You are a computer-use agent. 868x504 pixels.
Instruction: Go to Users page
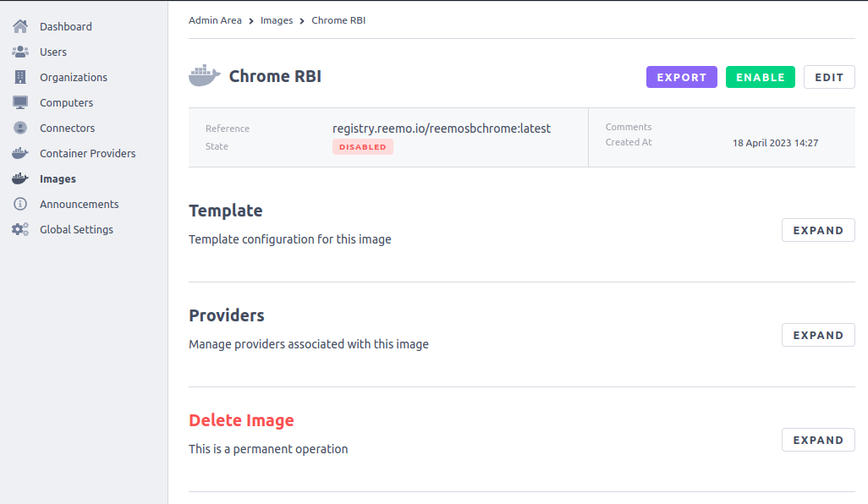click(x=53, y=52)
